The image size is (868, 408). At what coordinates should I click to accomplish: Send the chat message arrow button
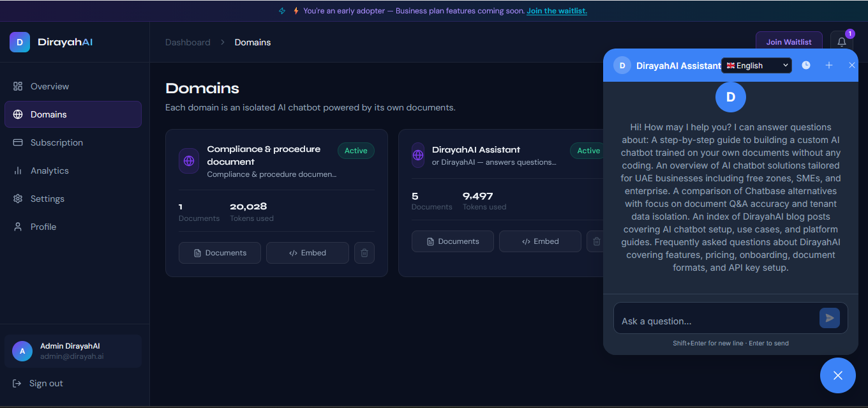point(830,318)
